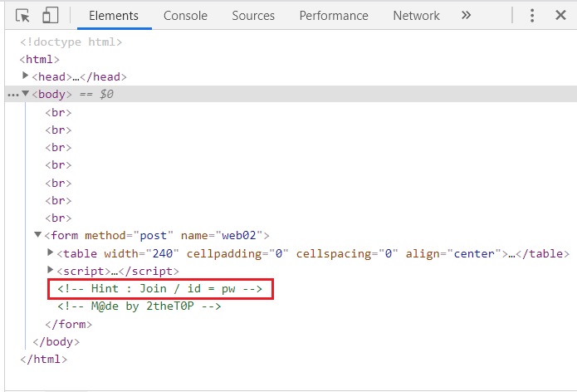Open the Performance tab

[334, 16]
